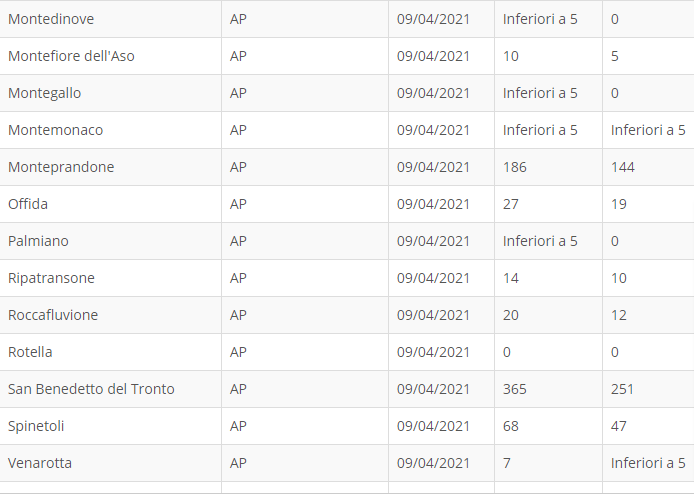This screenshot has width=694, height=501.
Task: Click value 27 in Offida row
Action: pos(511,204)
